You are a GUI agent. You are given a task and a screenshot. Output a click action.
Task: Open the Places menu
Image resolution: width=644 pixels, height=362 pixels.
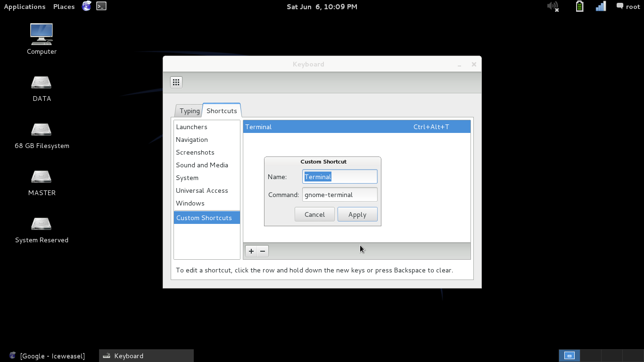click(x=64, y=7)
